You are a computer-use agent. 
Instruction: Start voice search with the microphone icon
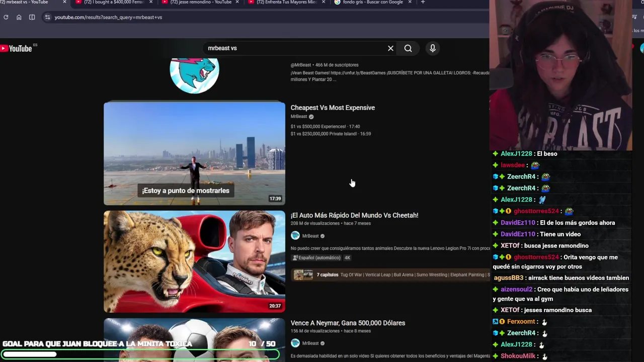(x=433, y=48)
